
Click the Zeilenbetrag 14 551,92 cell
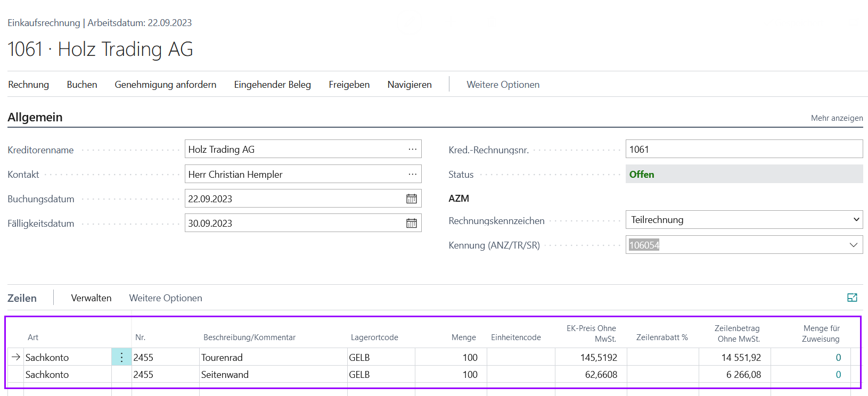(735, 357)
